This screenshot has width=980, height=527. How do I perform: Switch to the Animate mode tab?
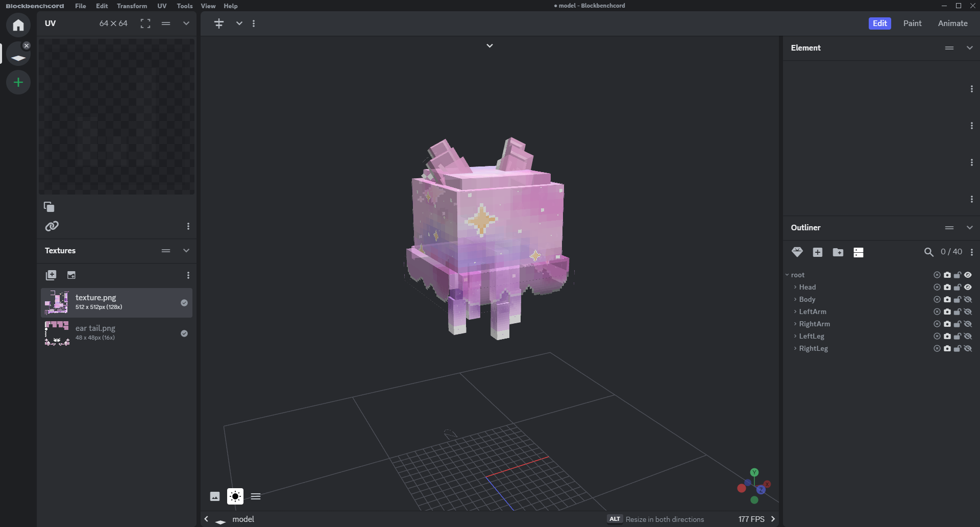[x=952, y=23]
